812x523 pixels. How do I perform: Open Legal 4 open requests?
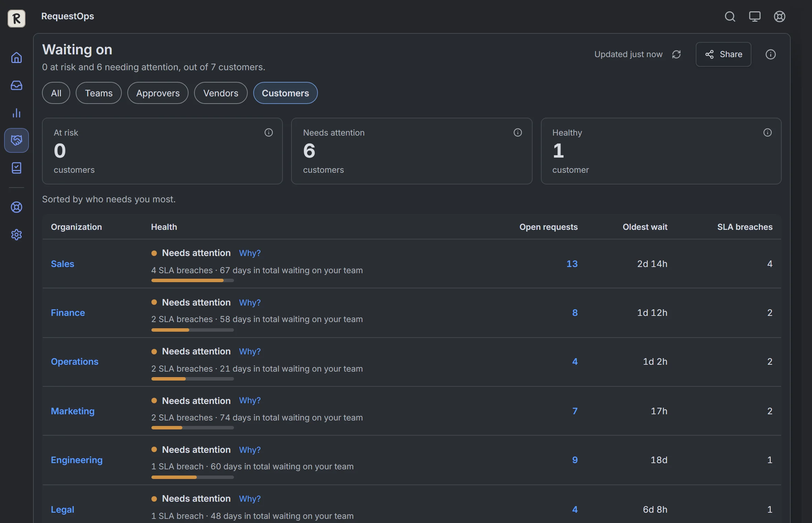pos(575,510)
